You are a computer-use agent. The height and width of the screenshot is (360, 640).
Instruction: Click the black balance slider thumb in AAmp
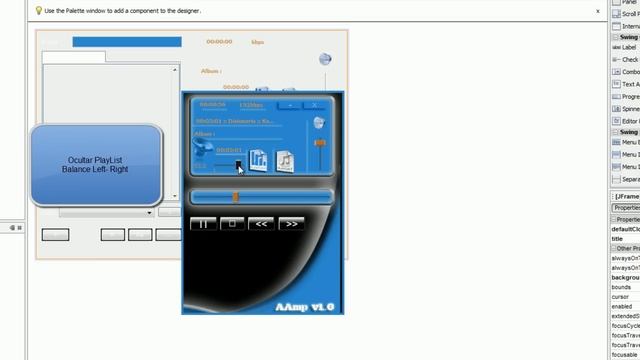238,164
